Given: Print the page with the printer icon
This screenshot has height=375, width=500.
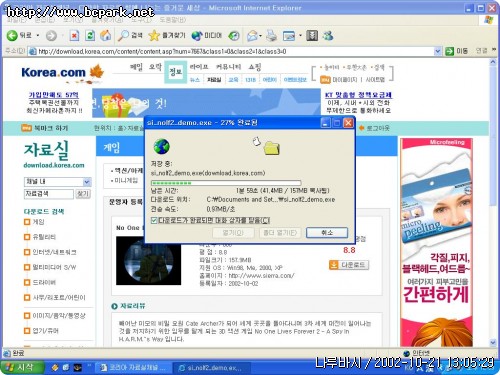Looking at the screenshot, I should tap(272, 36).
